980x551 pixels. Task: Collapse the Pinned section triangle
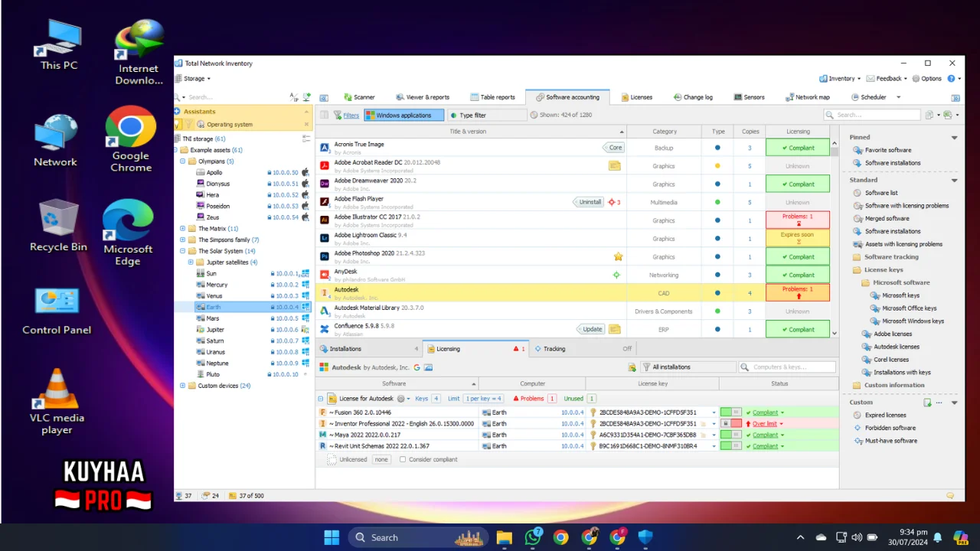click(x=954, y=138)
